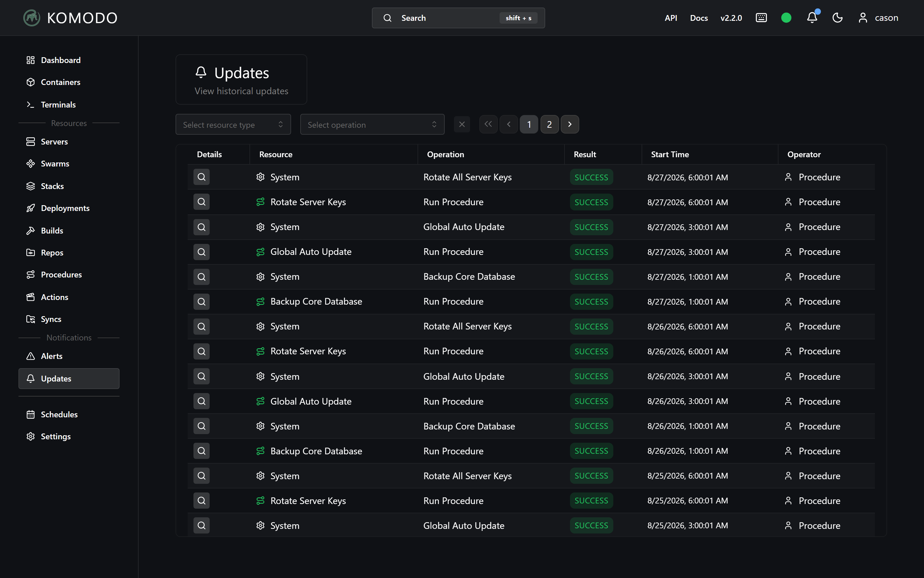Open the cason user account menu
Screen dimensions: 924x578
point(878,18)
